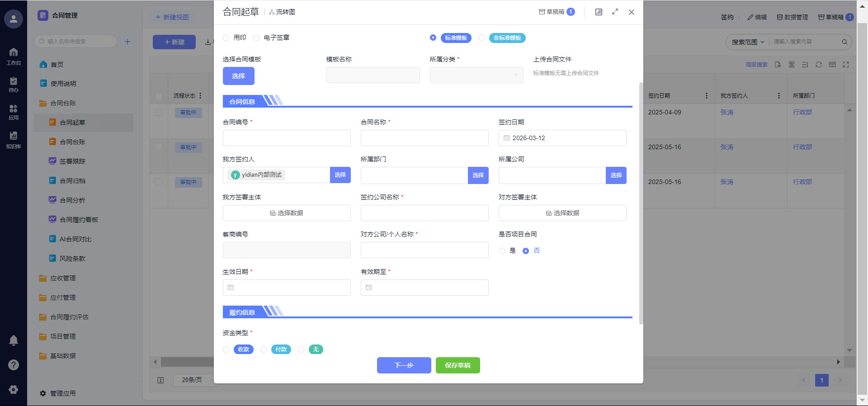This screenshot has width=868, height=406.
Task: Open 合同台账 item in sidebar
Action: point(72,142)
